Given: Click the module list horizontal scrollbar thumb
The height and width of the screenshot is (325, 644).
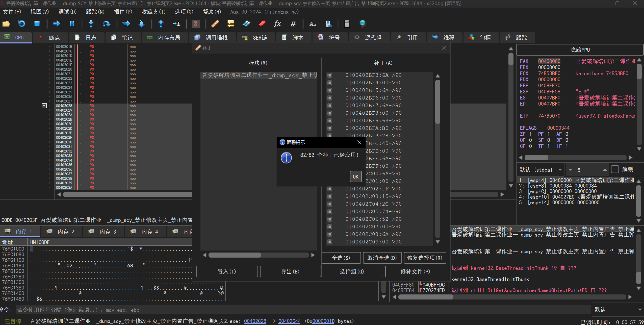Looking at the screenshot, I should tap(235, 255).
